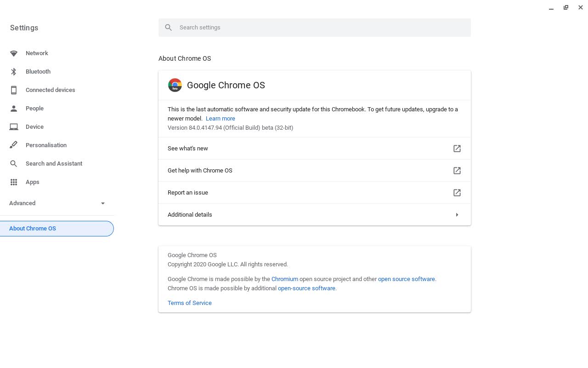Click Report an issue row

tap(315, 193)
